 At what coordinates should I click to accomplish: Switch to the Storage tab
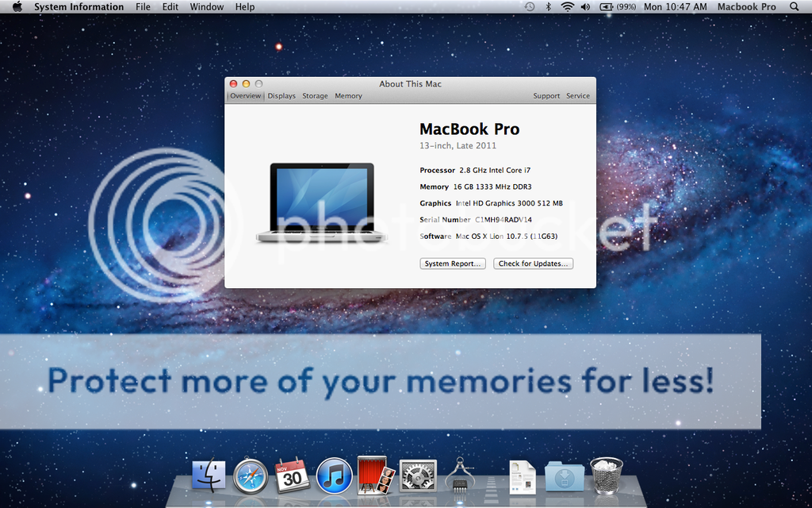coord(315,96)
